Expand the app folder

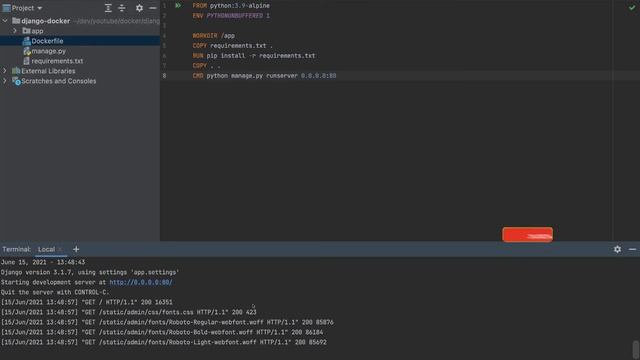[x=15, y=31]
